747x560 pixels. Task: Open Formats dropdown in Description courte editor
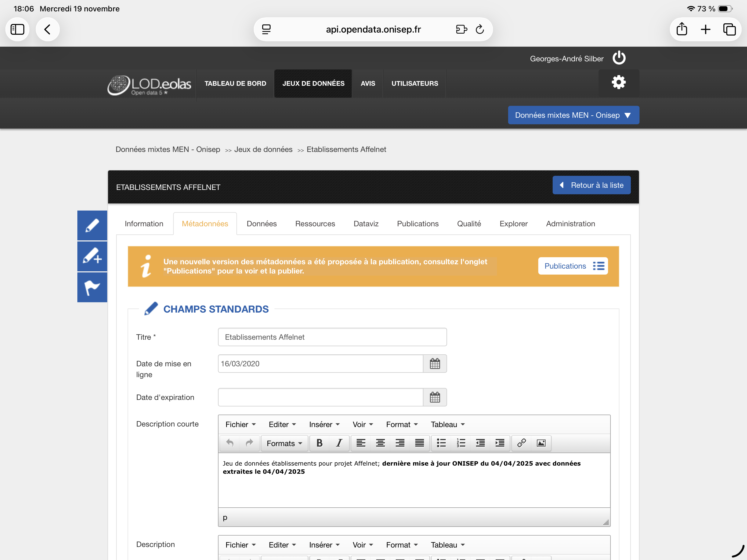pyautogui.click(x=284, y=443)
